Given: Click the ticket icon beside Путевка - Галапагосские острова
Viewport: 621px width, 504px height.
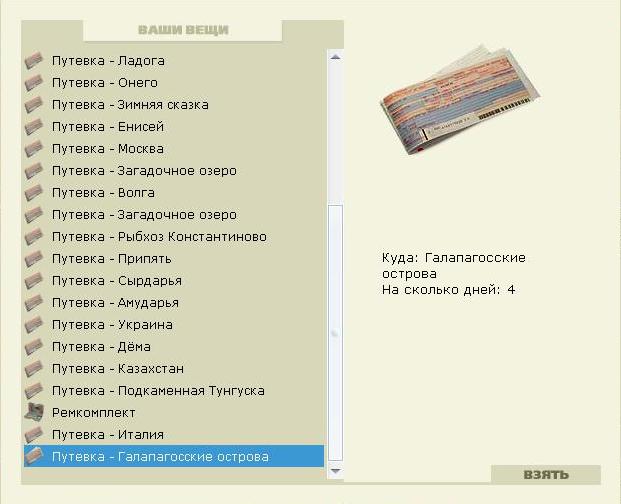Looking at the screenshot, I should (34, 456).
